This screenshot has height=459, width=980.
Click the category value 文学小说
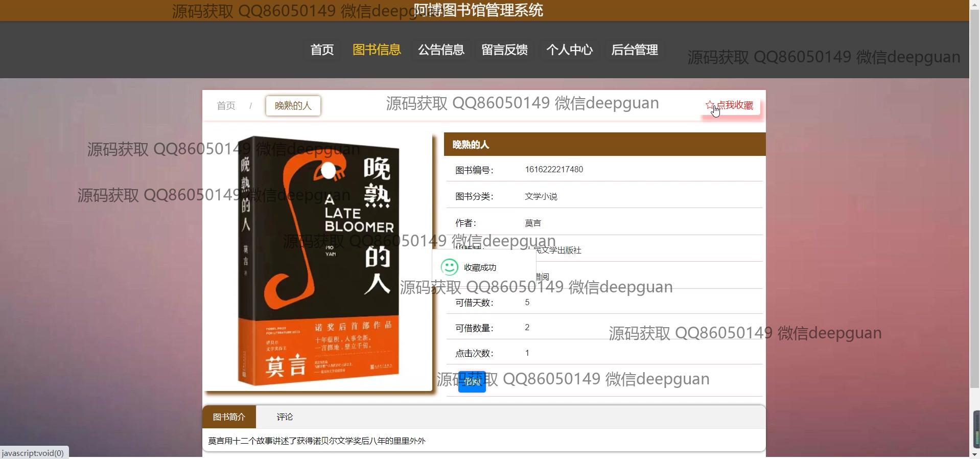[541, 197]
